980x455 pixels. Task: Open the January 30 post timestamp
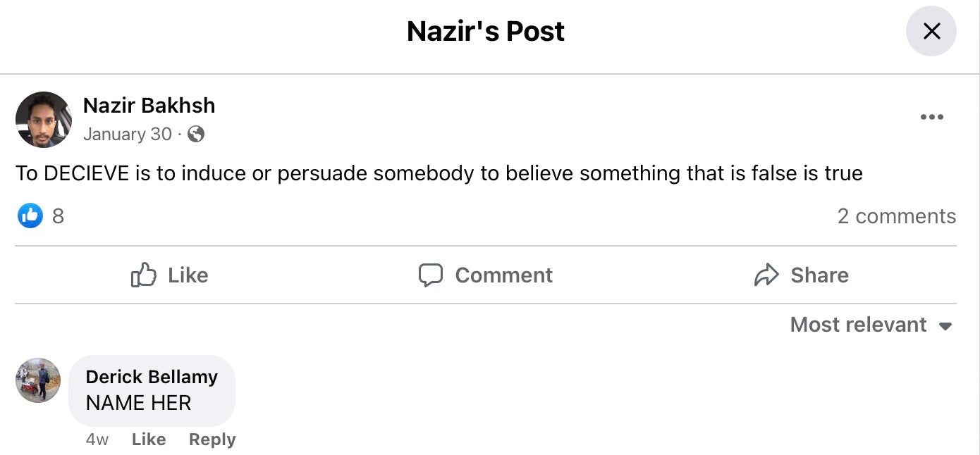point(127,134)
